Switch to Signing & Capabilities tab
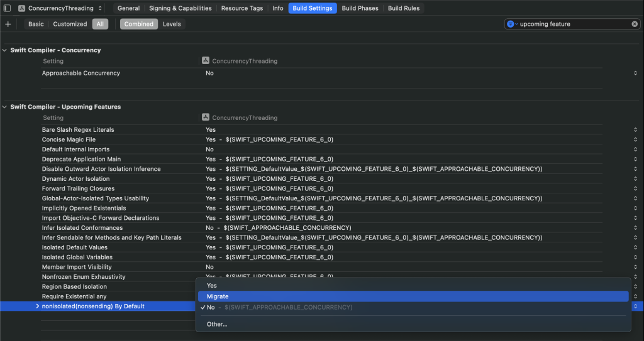 (180, 8)
